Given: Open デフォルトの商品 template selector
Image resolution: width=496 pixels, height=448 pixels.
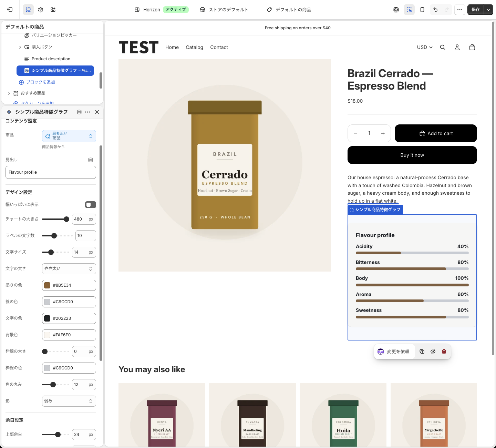Looking at the screenshot, I should pos(289,10).
